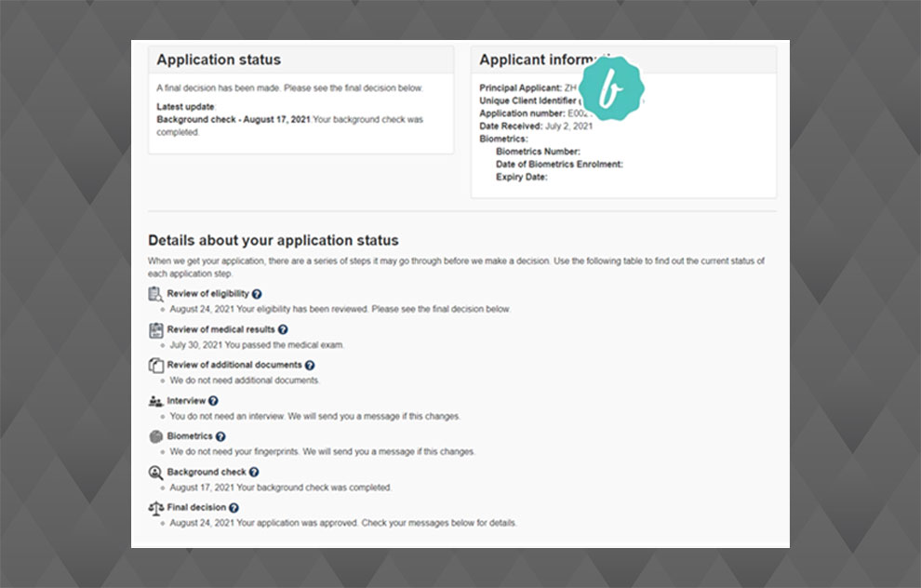This screenshot has height=588, width=921.
Task: Open help next to Background check
Action: [254, 473]
